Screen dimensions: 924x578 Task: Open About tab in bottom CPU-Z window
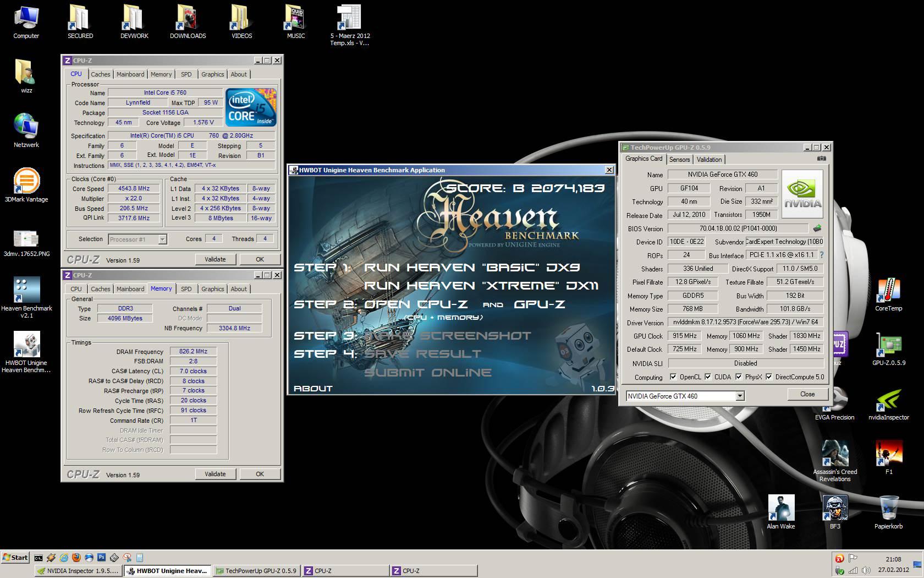pos(239,289)
